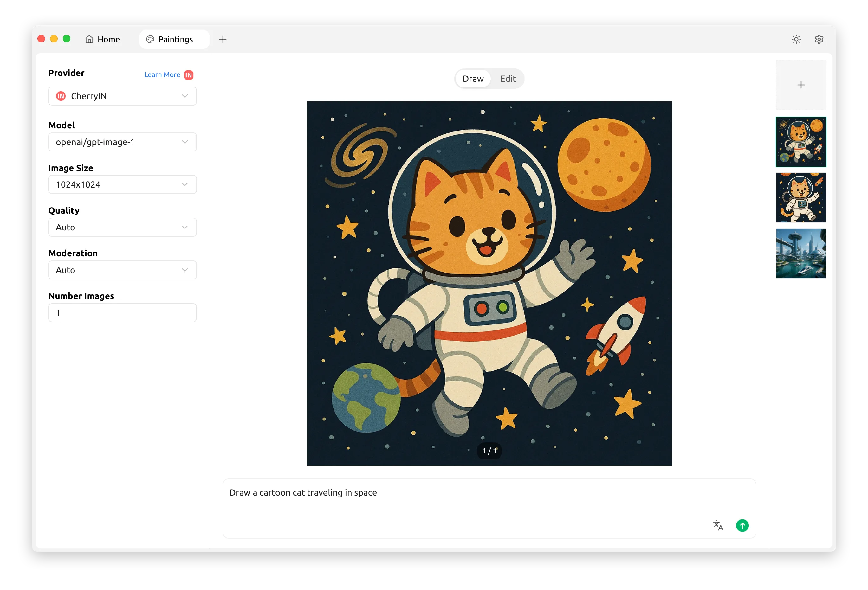868x590 pixels.
Task: Open settings via the gear icon
Action: coord(819,39)
